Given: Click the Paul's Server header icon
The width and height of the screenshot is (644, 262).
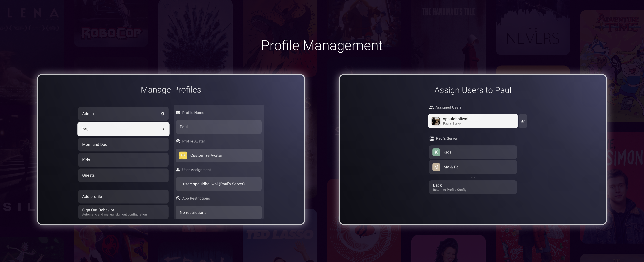Looking at the screenshot, I should [x=432, y=139].
